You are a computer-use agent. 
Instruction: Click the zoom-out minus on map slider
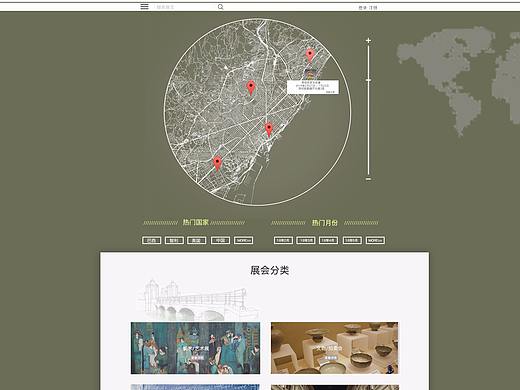tap(368, 179)
